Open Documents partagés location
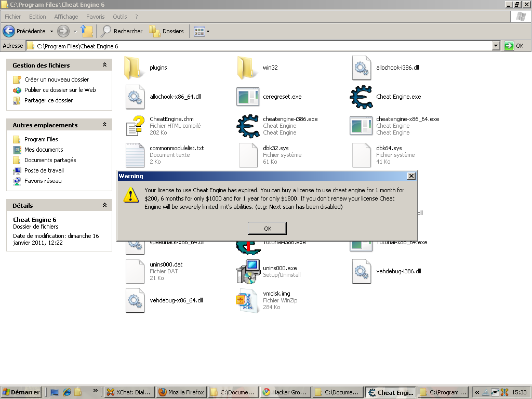Image resolution: width=532 pixels, height=399 pixels. [x=50, y=160]
